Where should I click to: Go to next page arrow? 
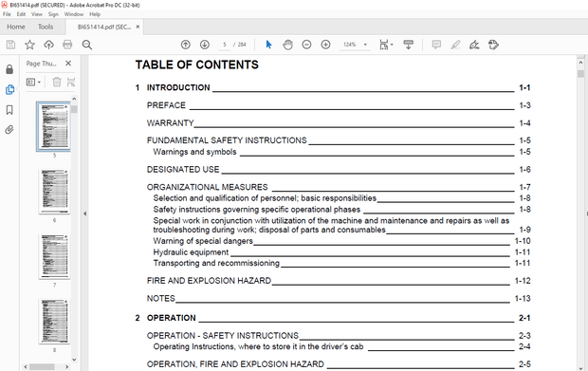pos(205,45)
